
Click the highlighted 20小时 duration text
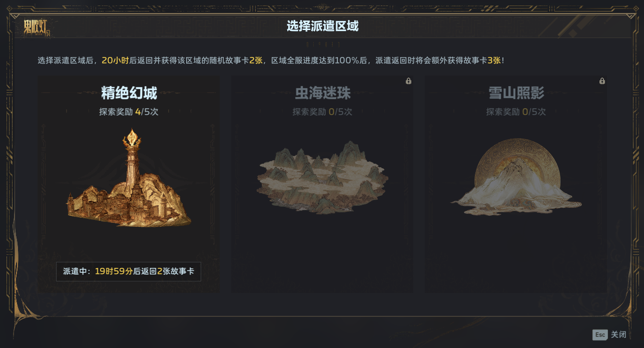pyautogui.click(x=116, y=60)
